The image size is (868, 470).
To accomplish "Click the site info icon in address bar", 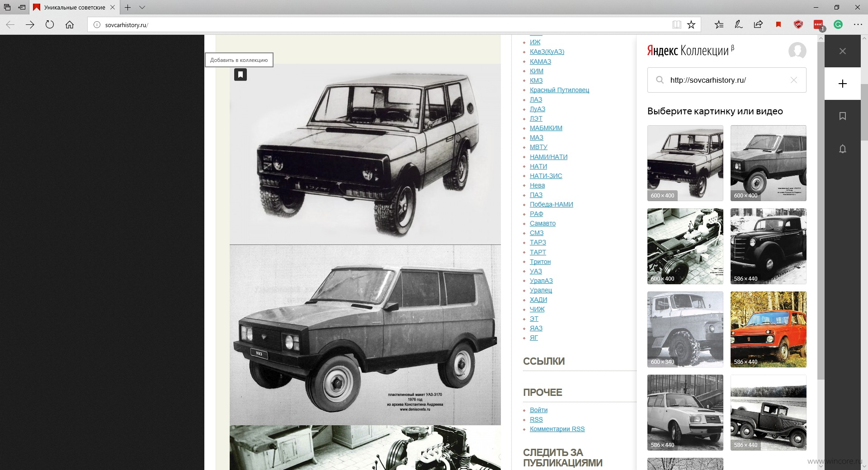I will point(97,25).
